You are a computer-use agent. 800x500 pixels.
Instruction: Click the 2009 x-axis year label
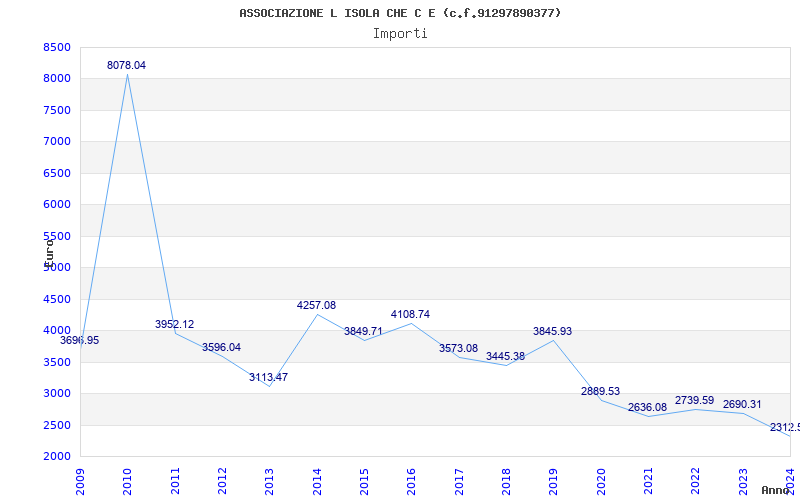click(x=80, y=481)
